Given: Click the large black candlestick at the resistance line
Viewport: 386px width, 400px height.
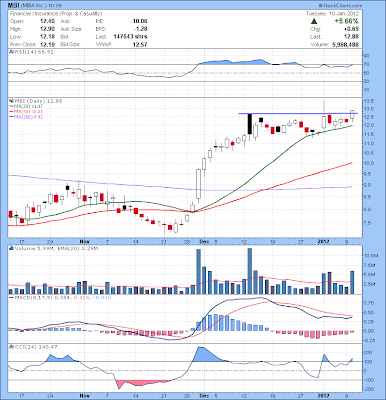Looking at the screenshot, I should pyautogui.click(x=249, y=124).
